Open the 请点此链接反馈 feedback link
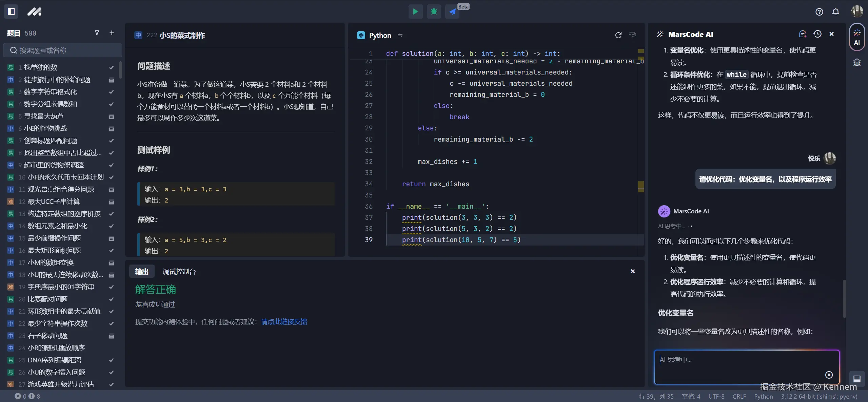Viewport: 868px width, 402px height. click(x=284, y=322)
